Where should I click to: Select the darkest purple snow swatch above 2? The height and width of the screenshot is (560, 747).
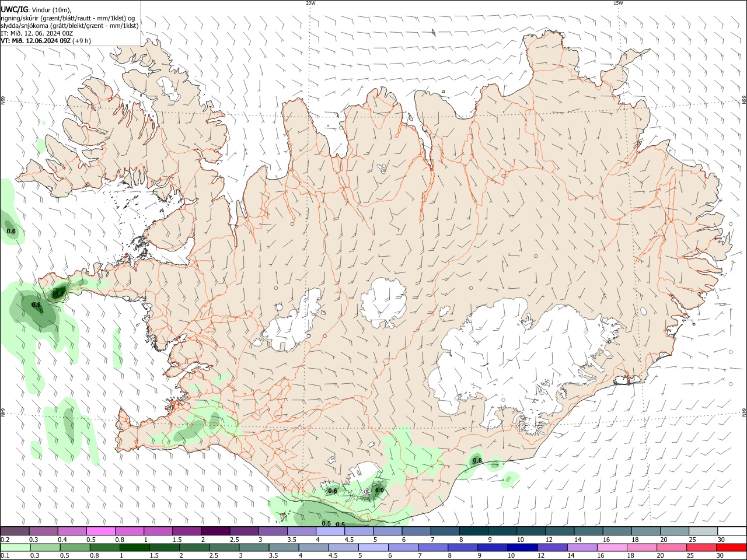coord(215,531)
